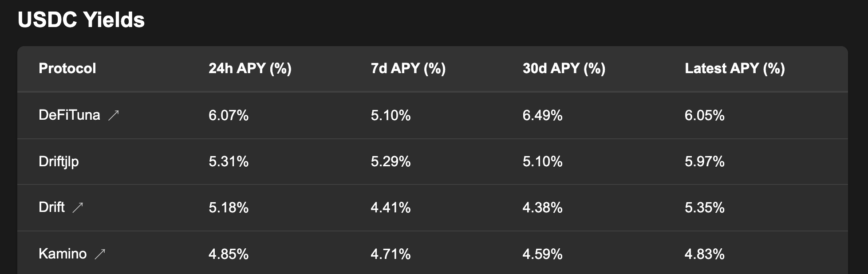Image resolution: width=868 pixels, height=274 pixels.
Task: Sort by the Latest APY (%) column header
Action: pyautogui.click(x=735, y=69)
